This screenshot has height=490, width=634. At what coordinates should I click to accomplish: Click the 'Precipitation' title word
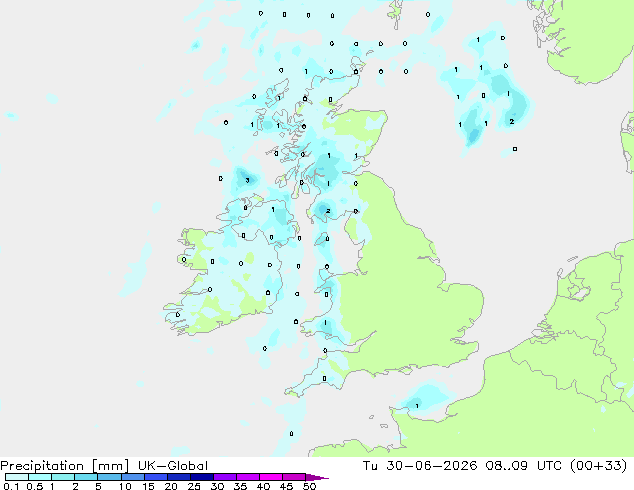click(42, 466)
